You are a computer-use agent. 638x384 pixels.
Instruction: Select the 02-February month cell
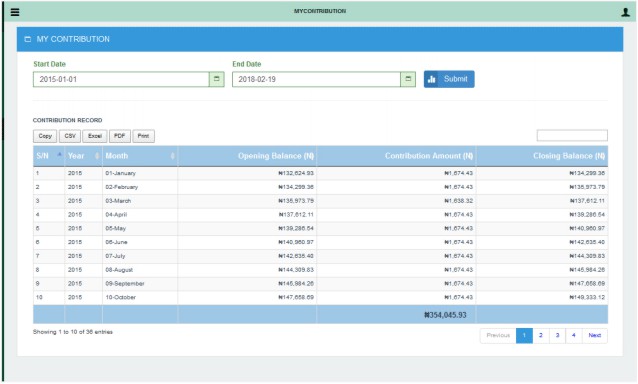(x=140, y=187)
